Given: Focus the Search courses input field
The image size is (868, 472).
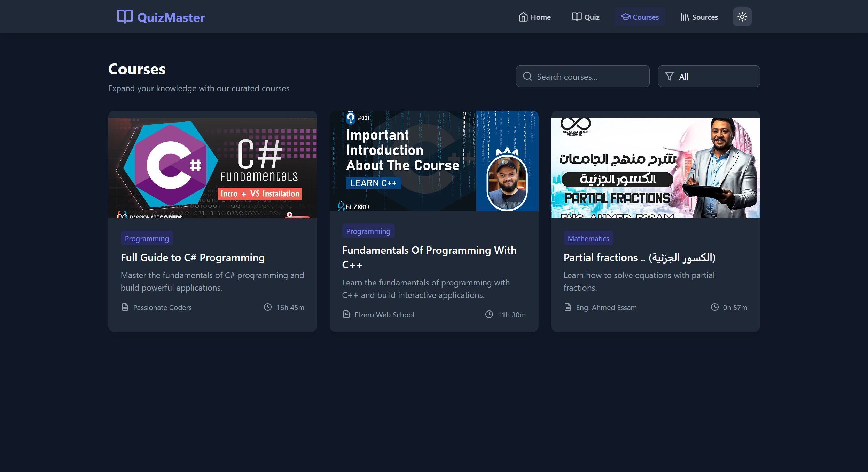Looking at the screenshot, I should click(588, 77).
